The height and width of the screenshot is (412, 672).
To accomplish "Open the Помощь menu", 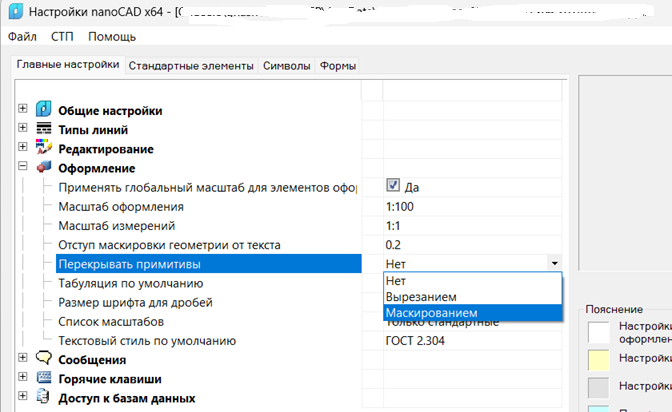I will [x=112, y=36].
